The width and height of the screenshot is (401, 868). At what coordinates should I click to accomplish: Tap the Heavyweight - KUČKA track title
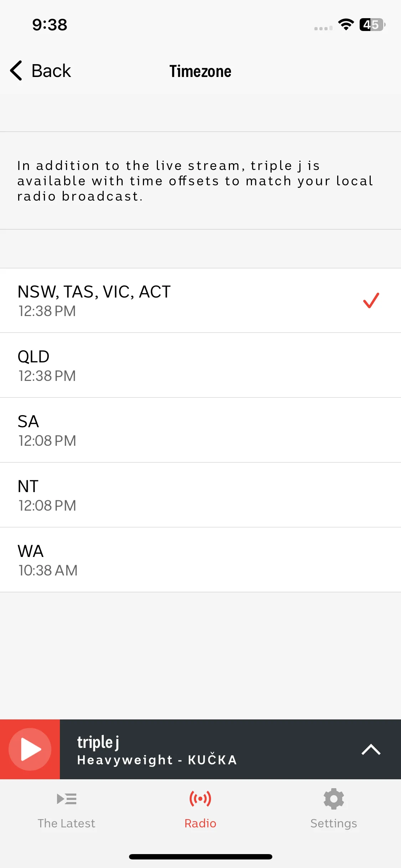point(157,760)
